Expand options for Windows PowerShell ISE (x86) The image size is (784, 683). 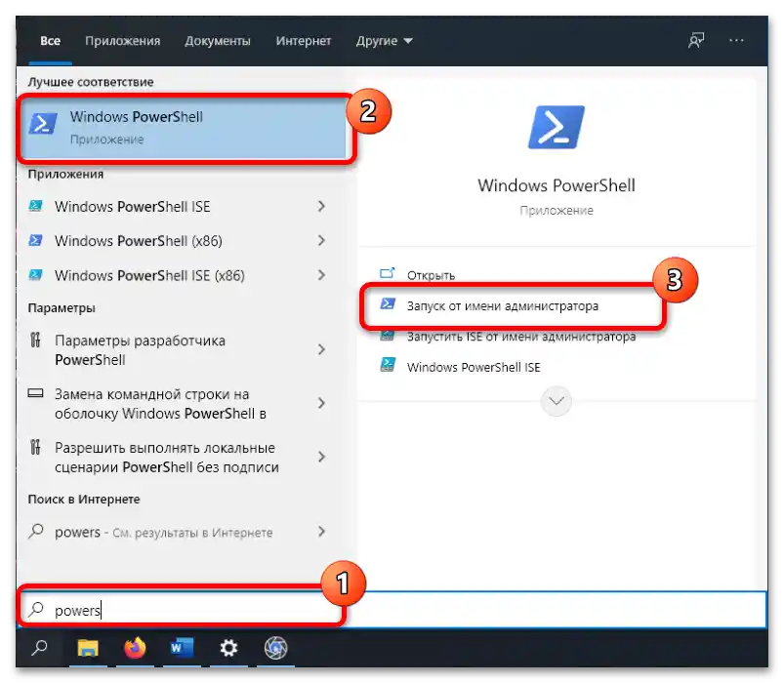click(321, 275)
